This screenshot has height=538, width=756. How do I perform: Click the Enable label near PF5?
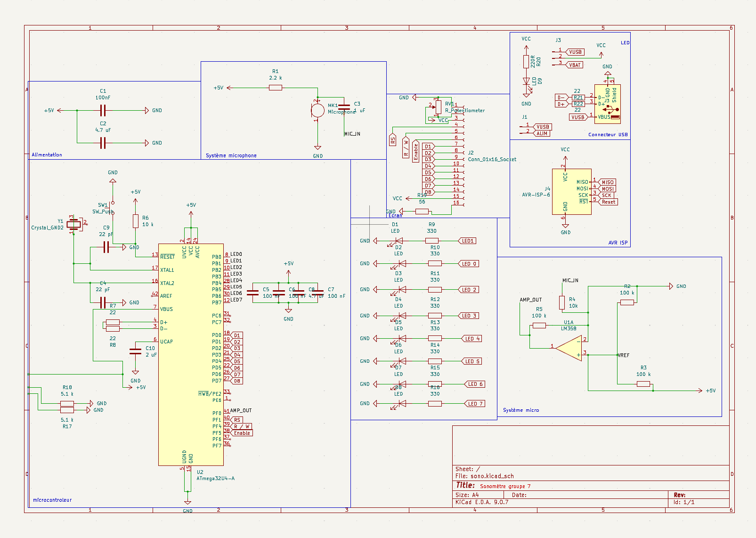(242, 433)
